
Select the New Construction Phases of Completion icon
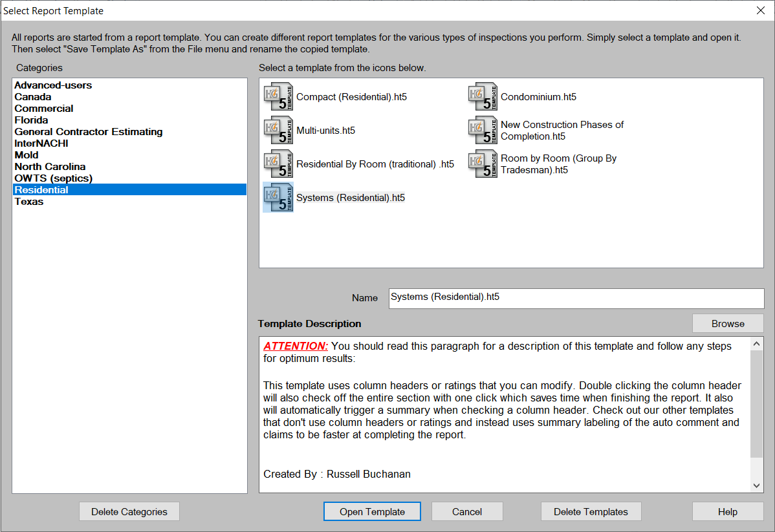point(482,130)
